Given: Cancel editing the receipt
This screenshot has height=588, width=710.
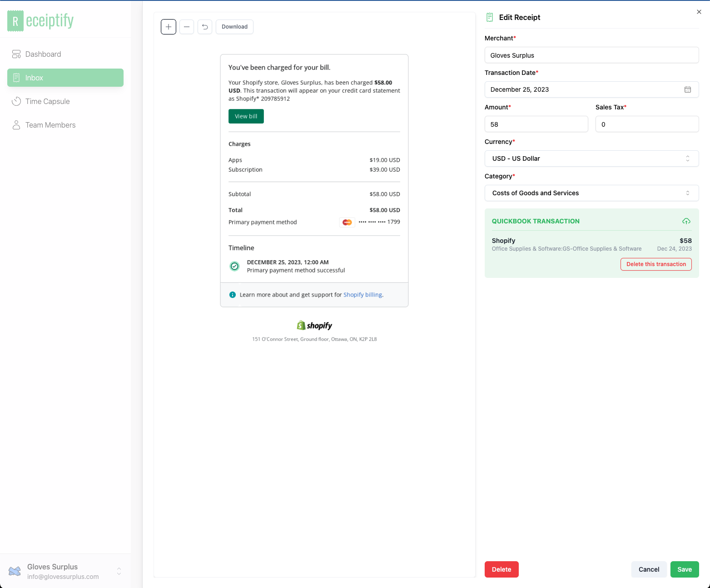Looking at the screenshot, I should click(649, 569).
